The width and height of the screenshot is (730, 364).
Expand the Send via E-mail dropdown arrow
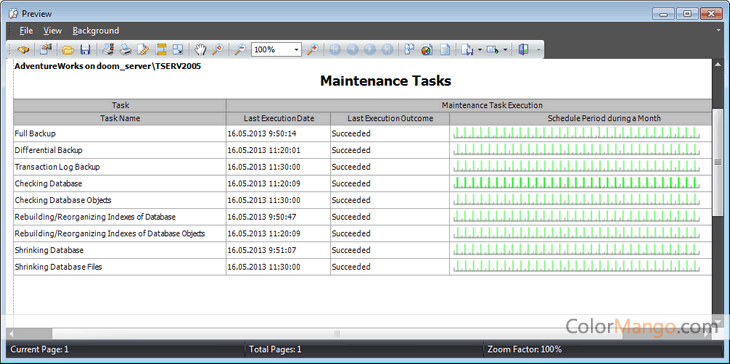(x=505, y=49)
